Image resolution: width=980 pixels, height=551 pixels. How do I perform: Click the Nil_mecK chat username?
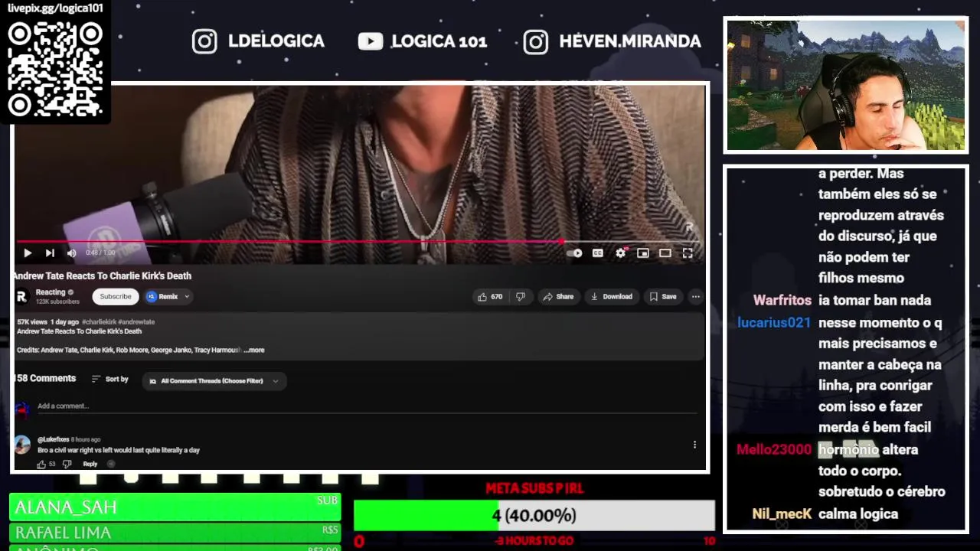click(782, 514)
